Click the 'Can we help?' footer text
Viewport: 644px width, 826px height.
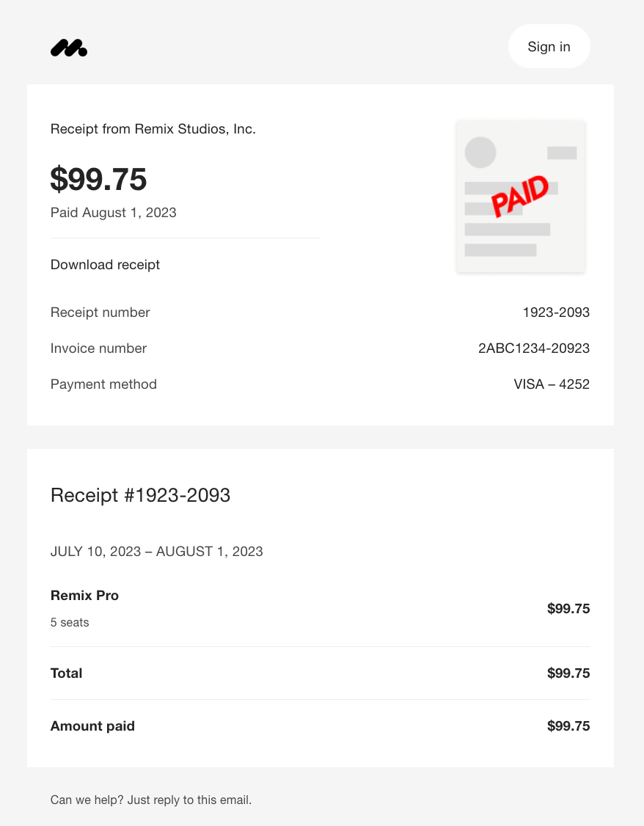150,800
